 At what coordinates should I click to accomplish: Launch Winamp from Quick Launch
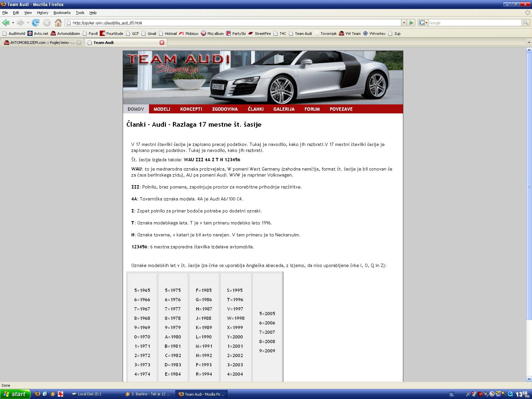tap(53, 394)
